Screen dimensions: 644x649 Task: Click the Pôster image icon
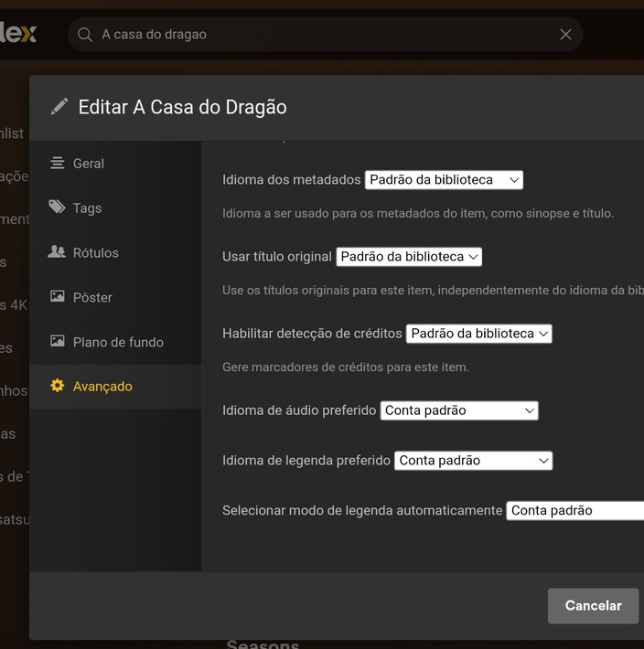(57, 296)
